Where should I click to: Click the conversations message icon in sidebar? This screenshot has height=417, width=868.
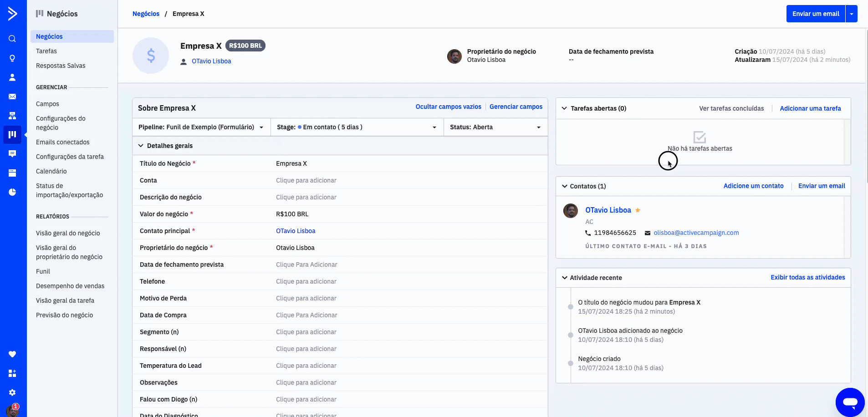point(12,154)
